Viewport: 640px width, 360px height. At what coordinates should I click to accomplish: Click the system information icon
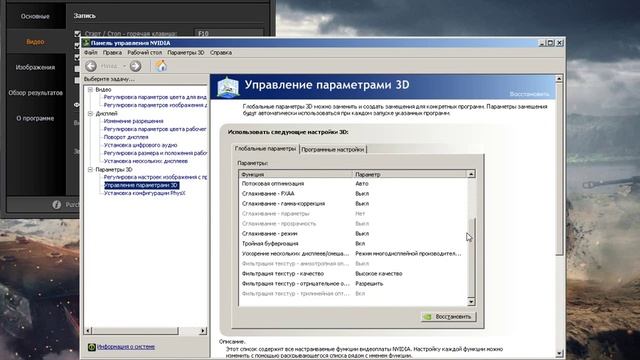point(92,347)
